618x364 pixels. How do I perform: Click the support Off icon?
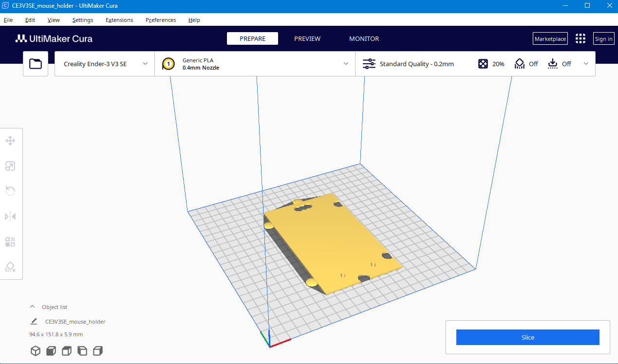[x=520, y=64]
